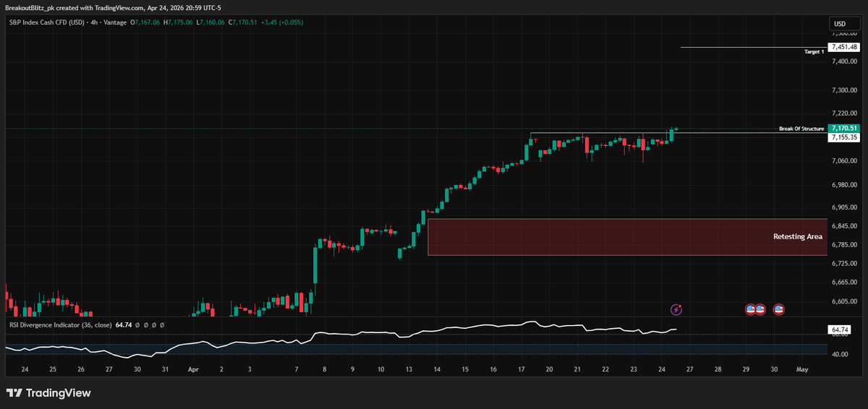Click the 7,400.00 price axis label
The height and width of the screenshot is (409, 868).
click(843, 61)
